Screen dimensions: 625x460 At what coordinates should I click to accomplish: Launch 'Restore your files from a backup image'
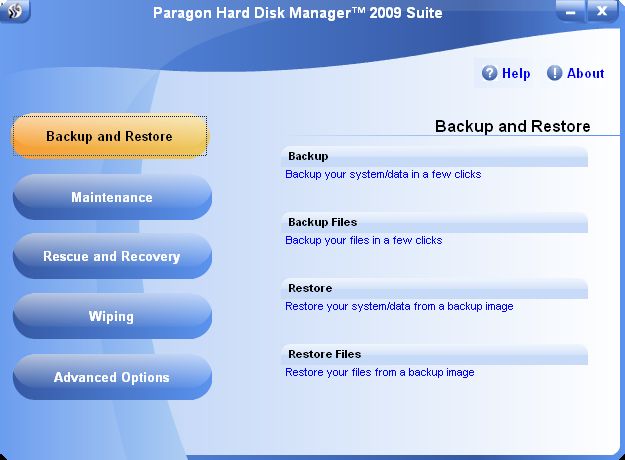pyautogui.click(x=379, y=372)
